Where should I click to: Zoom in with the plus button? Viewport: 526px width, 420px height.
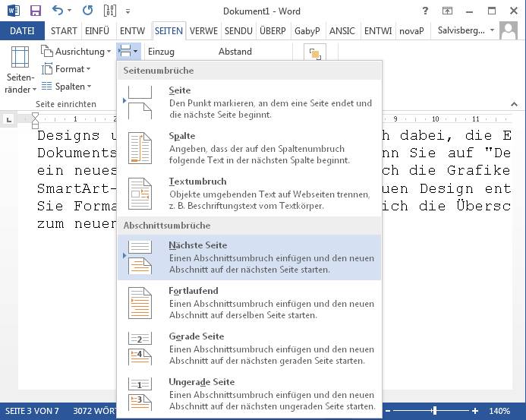(x=475, y=411)
